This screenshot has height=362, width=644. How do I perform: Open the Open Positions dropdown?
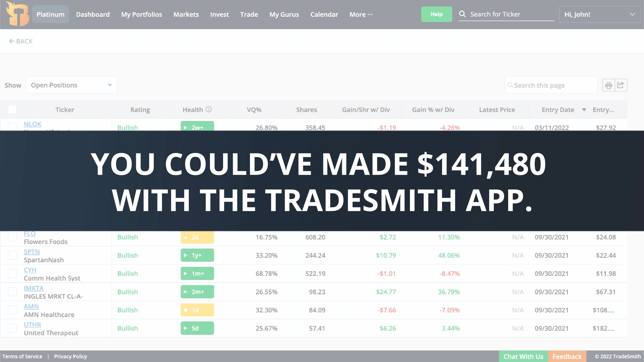71,85
